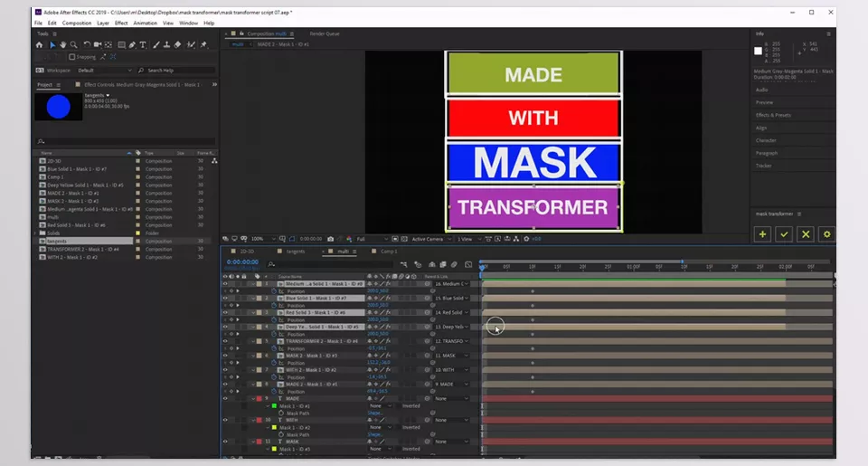This screenshot has width=868, height=466.
Task: Open the Paragraph panel
Action: [x=767, y=153]
